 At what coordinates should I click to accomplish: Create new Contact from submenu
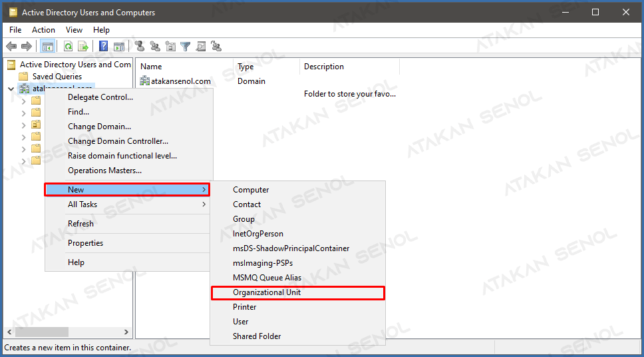point(298,204)
